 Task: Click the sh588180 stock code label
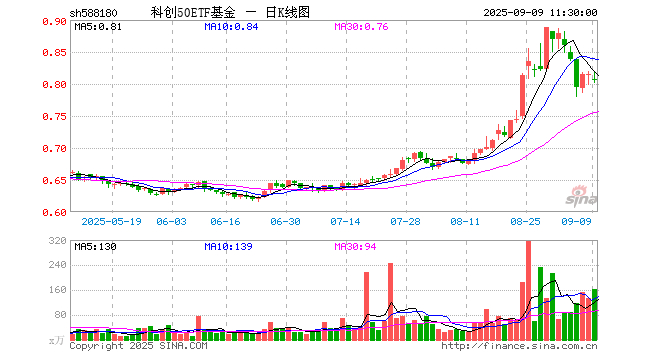coord(93,13)
